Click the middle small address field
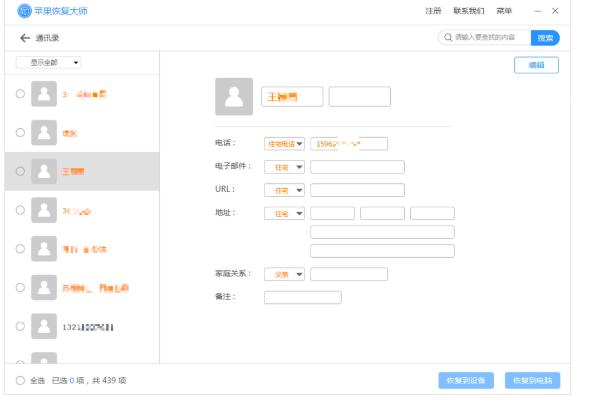This screenshot has width=602, height=411. (382, 213)
